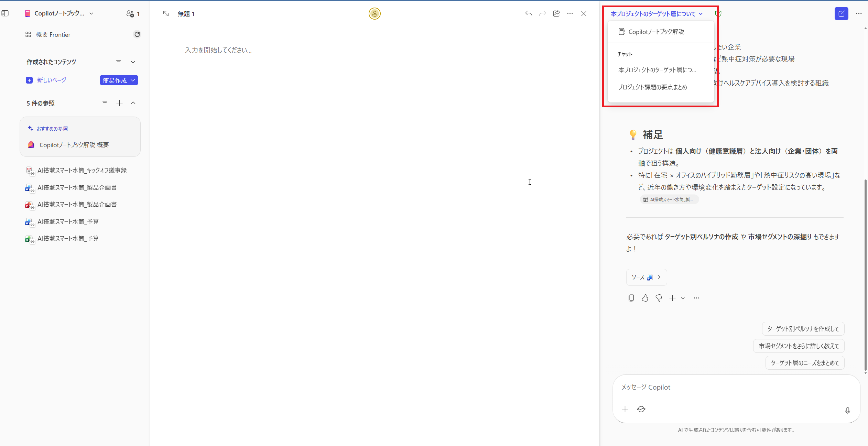
Task: Undo the last edit with the undo arrow
Action: (x=529, y=13)
